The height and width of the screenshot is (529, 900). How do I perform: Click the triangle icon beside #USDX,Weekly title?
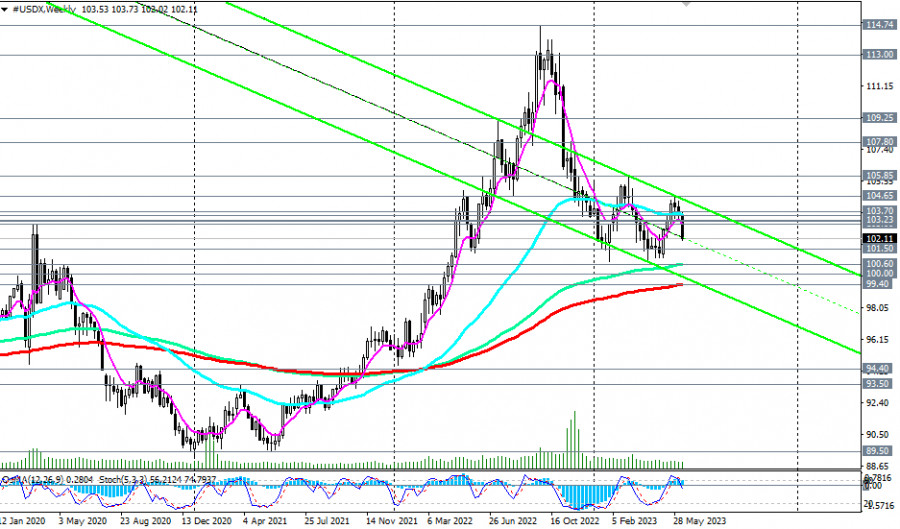click(x=5, y=8)
